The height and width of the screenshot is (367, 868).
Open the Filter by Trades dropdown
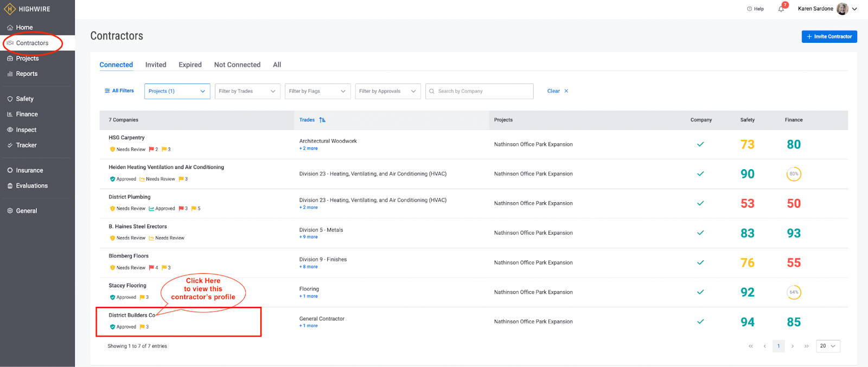tap(247, 91)
